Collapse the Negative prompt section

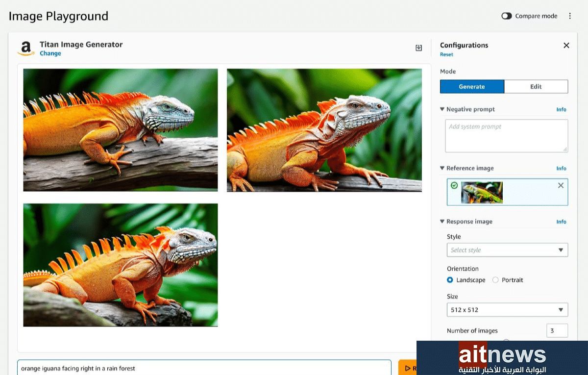click(442, 109)
